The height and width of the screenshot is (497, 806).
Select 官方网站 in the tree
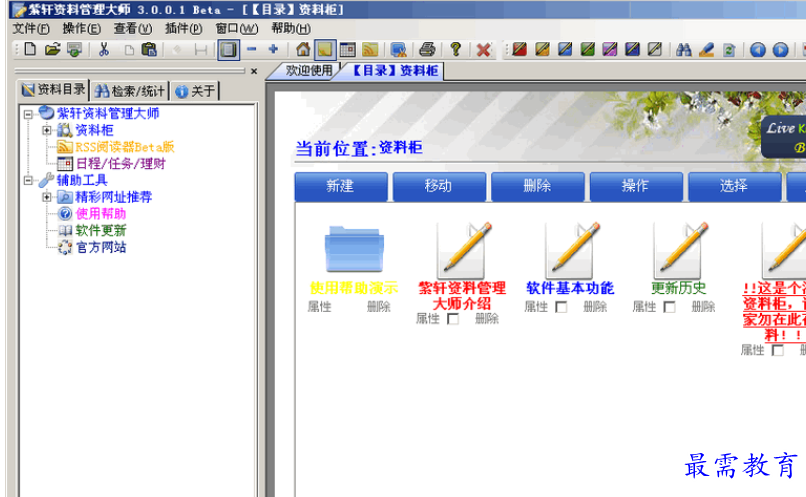click(101, 247)
